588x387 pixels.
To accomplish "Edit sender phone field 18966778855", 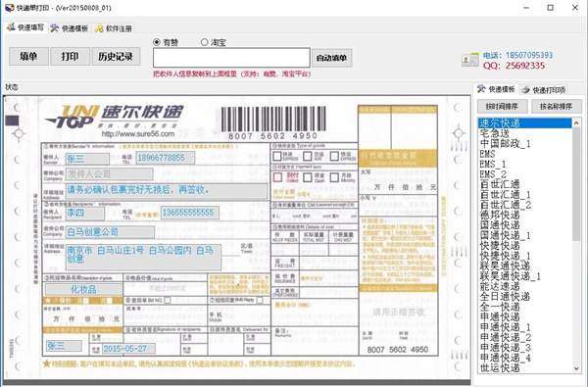I will tap(166, 158).
